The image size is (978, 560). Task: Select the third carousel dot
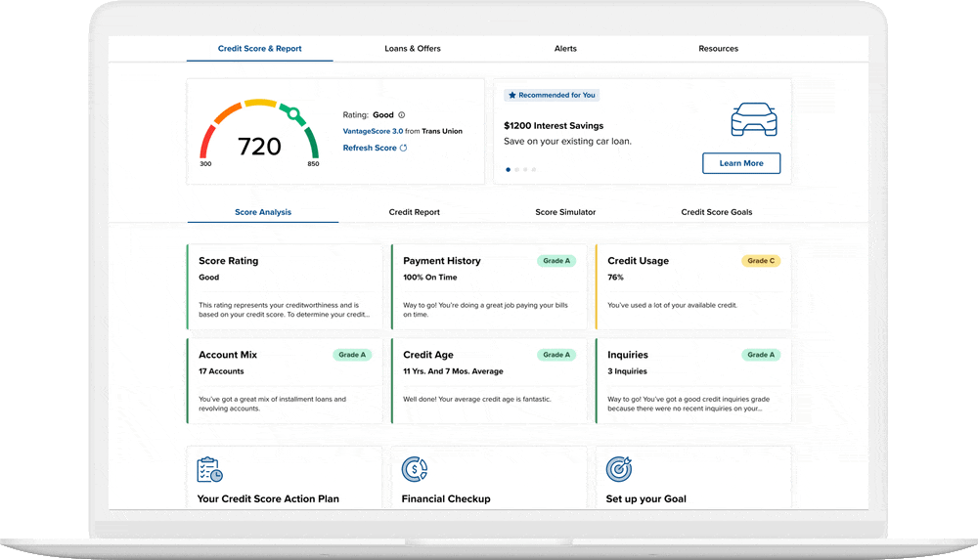[525, 170]
